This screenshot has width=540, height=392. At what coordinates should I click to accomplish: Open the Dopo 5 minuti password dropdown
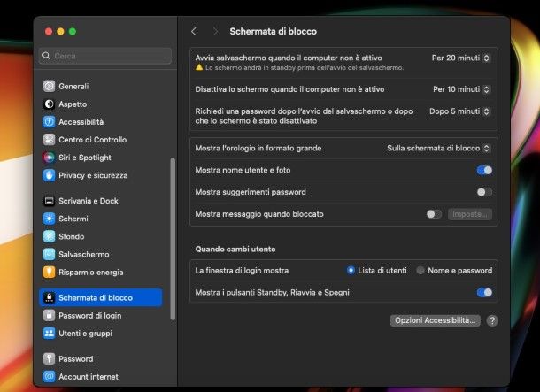(459, 111)
